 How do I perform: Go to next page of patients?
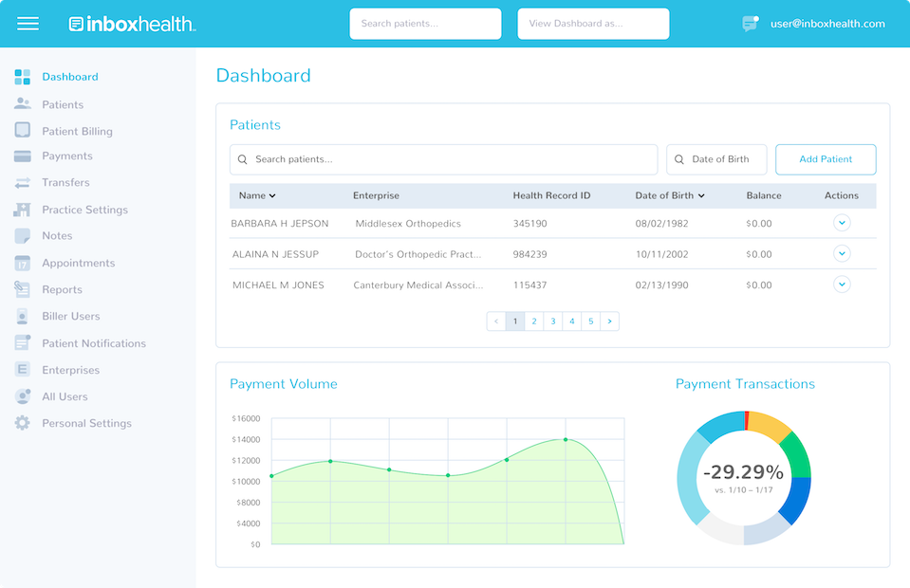coord(609,322)
